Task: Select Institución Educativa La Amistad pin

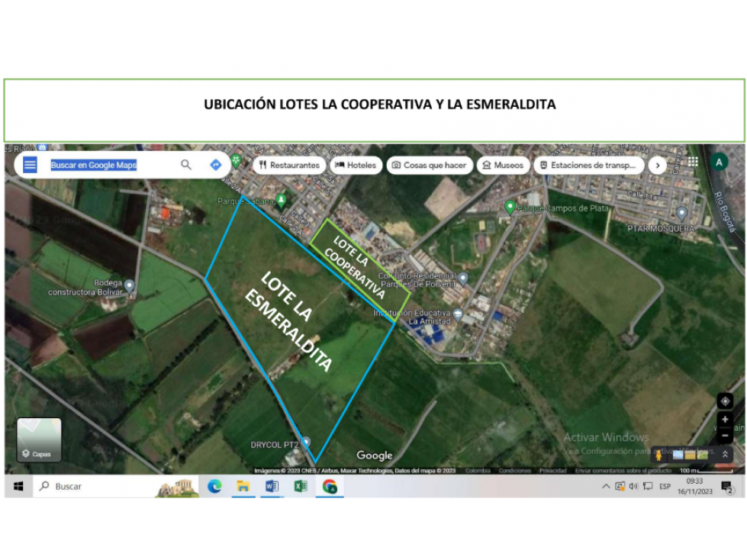Action: 458,315
